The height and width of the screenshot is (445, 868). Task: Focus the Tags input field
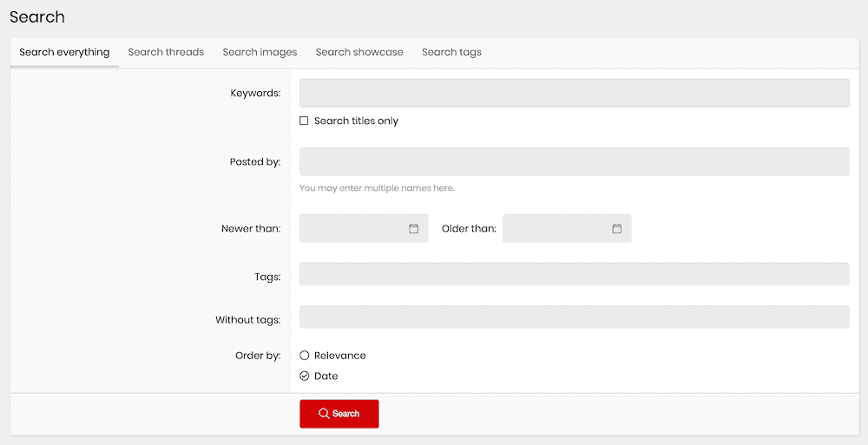[574, 274]
